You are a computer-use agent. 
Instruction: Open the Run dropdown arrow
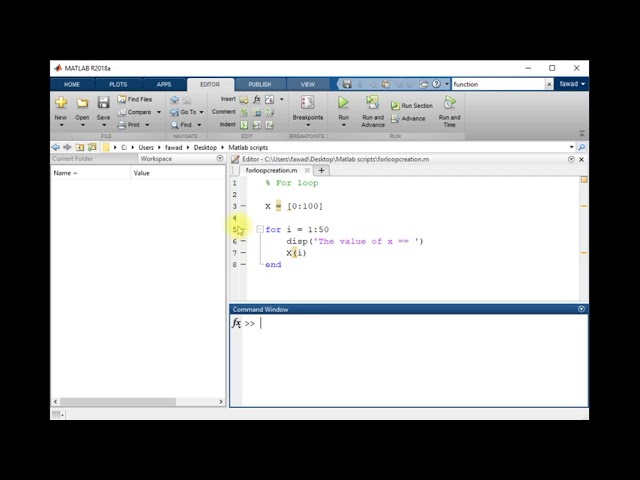pos(344,125)
